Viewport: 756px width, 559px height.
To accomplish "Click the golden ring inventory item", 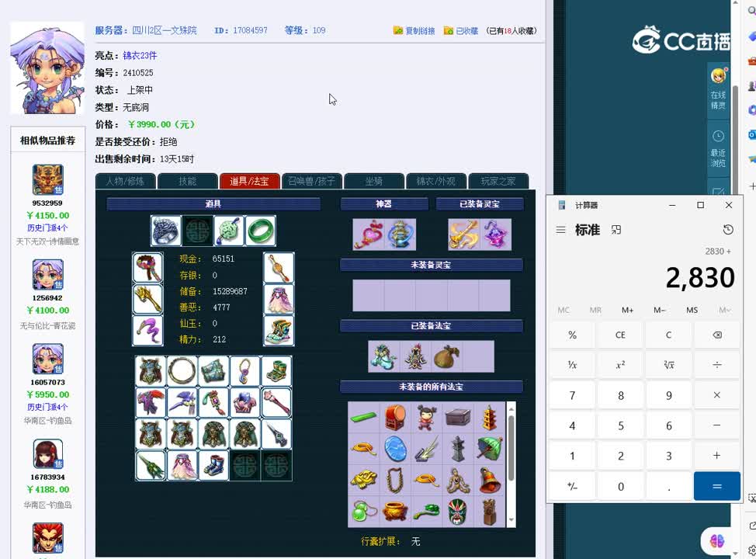I will coord(182,371).
